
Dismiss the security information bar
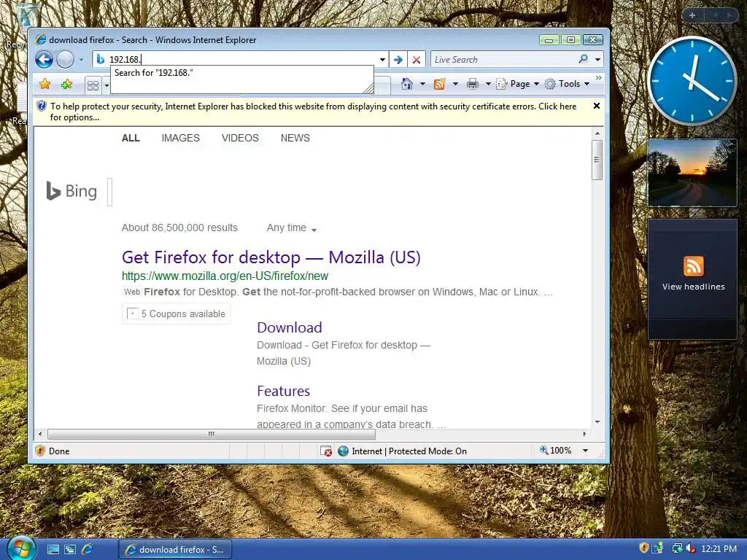(597, 106)
